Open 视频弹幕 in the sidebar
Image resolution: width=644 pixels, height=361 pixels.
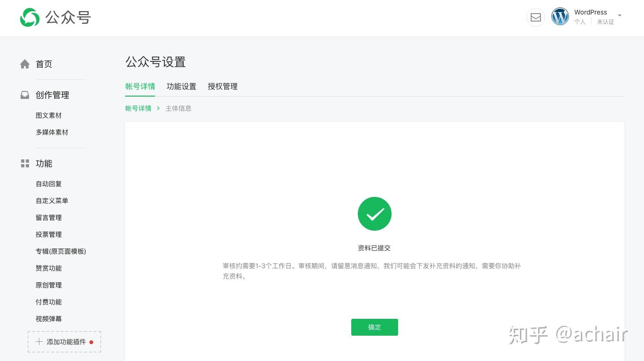(x=49, y=319)
